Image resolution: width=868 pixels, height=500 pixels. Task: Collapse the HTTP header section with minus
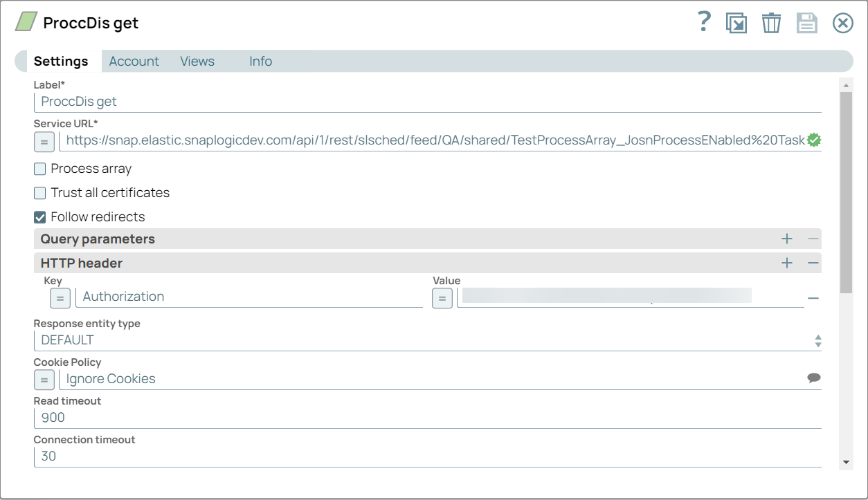point(813,263)
